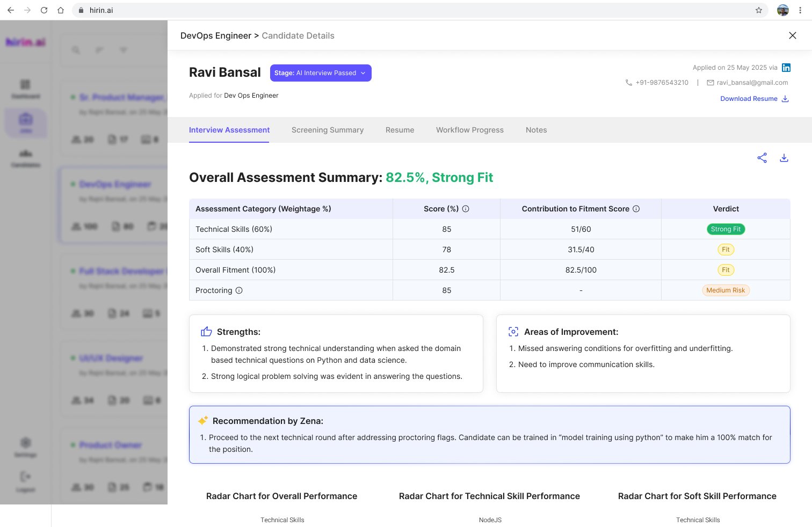The height and width of the screenshot is (527, 812).
Task: Click the share assessment icon
Action: click(x=762, y=158)
